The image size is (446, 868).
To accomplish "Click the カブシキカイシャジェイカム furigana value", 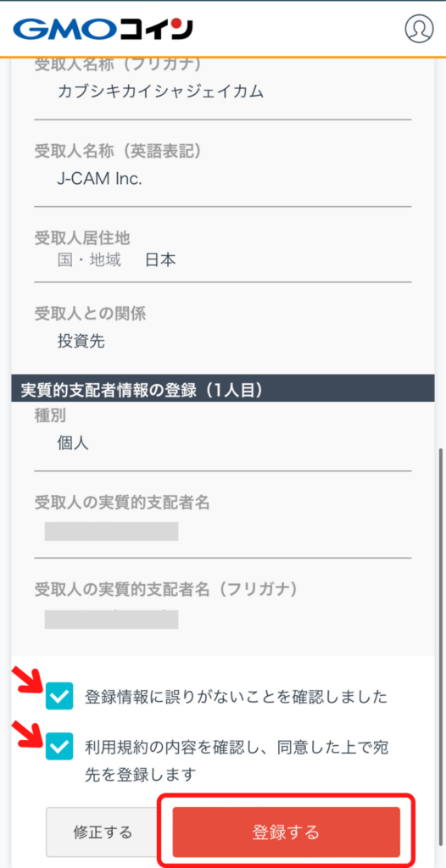I will (x=160, y=92).
